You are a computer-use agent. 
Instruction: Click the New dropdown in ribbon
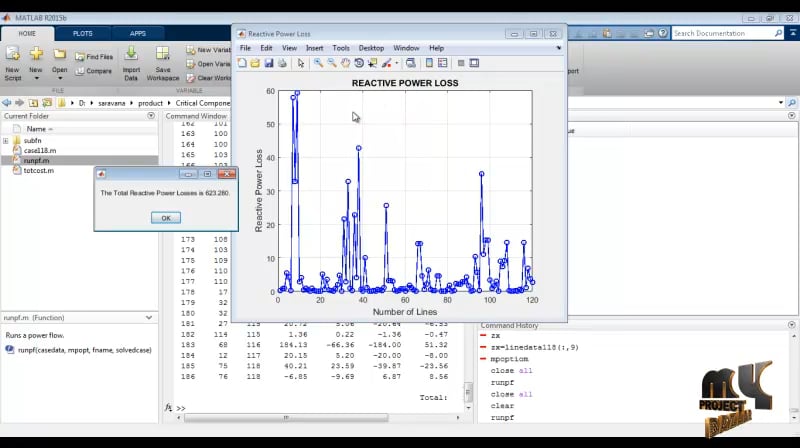(x=36, y=64)
